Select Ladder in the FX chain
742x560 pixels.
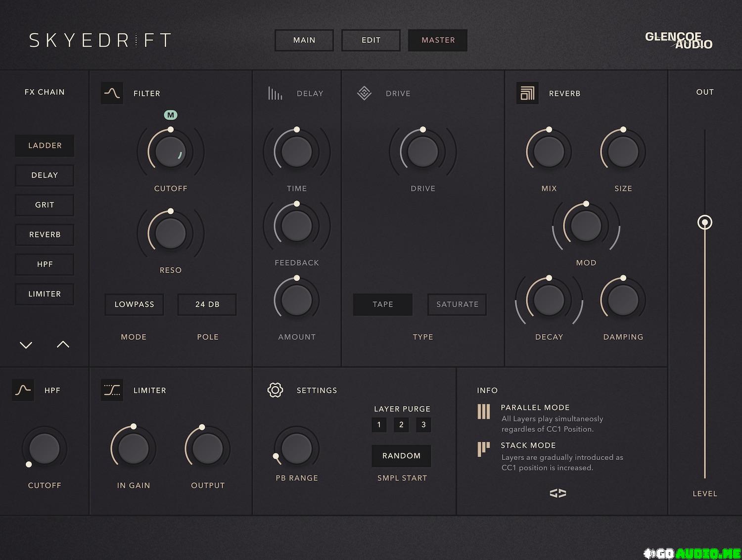pyautogui.click(x=45, y=145)
